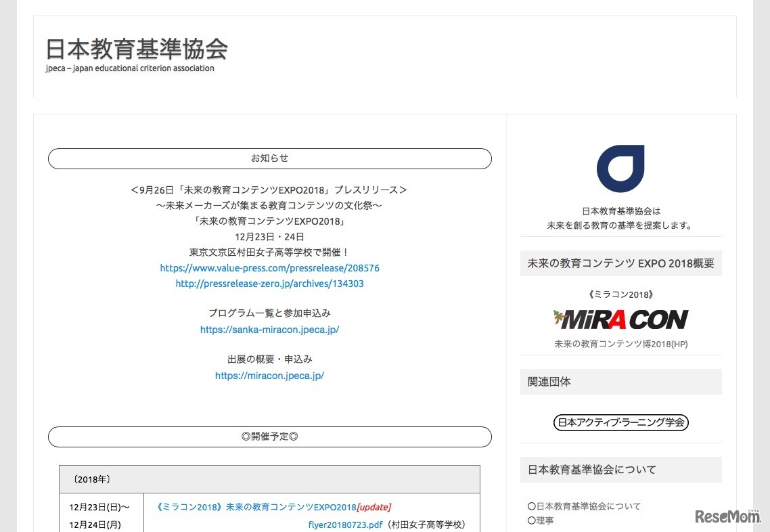Viewport: 770px width, 532px height.
Task: Click the red [update] label
Action: coord(374,507)
